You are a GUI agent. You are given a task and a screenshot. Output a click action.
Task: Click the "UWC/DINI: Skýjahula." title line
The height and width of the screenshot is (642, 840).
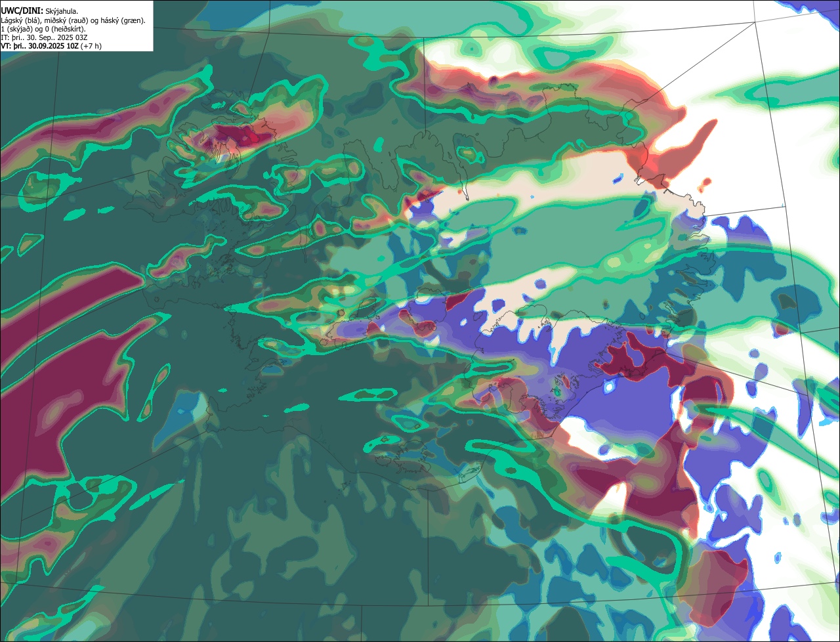[x=40, y=11]
